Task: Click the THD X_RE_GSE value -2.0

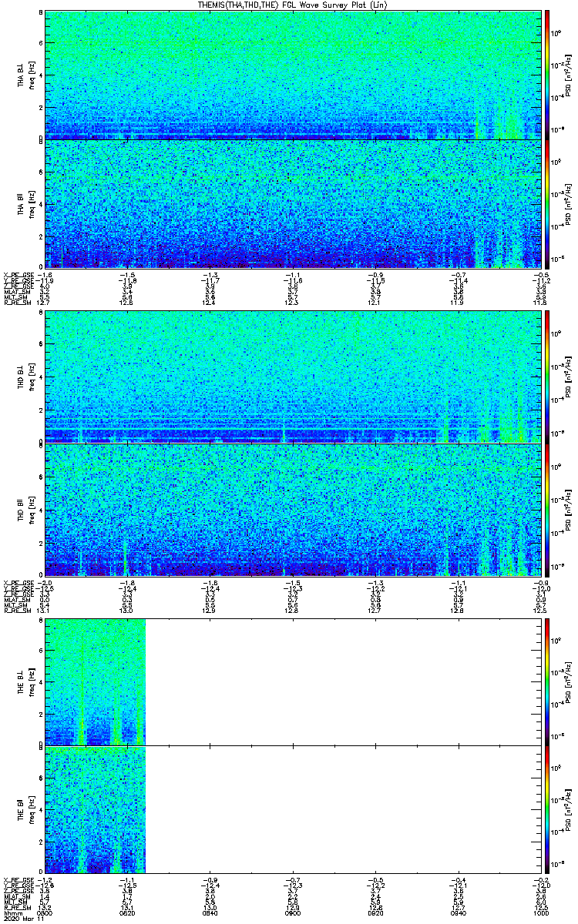Action: pos(45,581)
